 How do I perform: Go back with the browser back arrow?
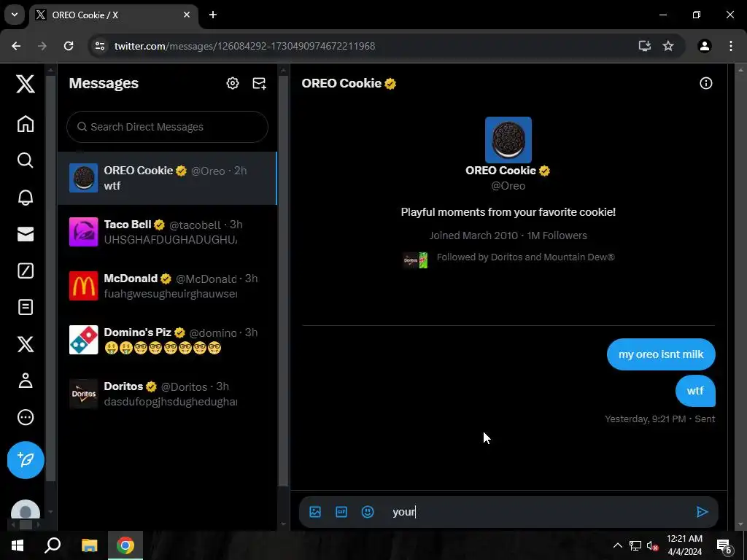16,46
